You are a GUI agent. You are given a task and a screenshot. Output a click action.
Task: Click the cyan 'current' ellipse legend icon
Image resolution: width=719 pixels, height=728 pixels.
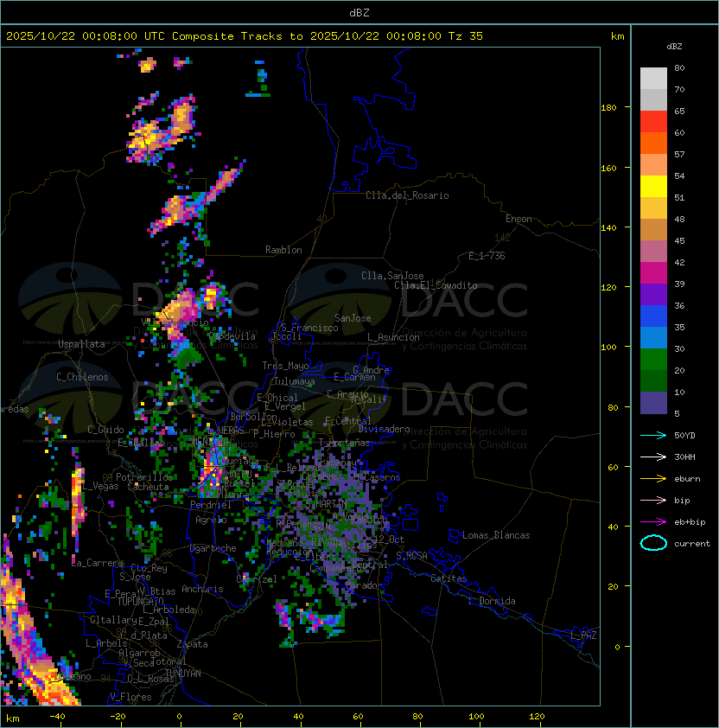point(653,543)
